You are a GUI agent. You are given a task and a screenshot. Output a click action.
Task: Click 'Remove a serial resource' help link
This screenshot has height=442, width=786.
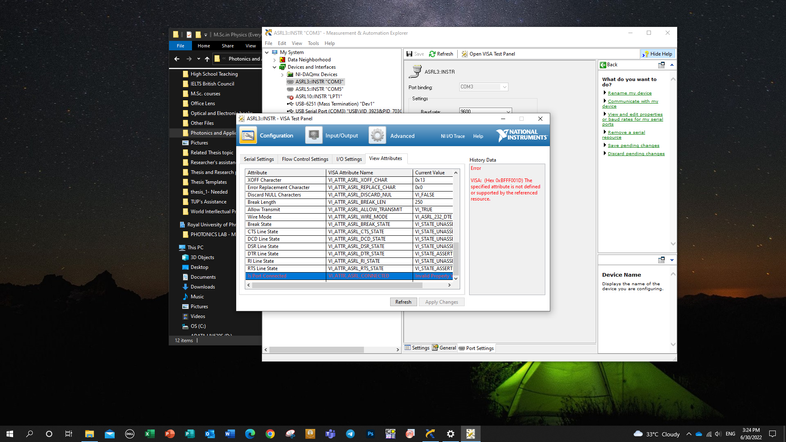(624, 135)
